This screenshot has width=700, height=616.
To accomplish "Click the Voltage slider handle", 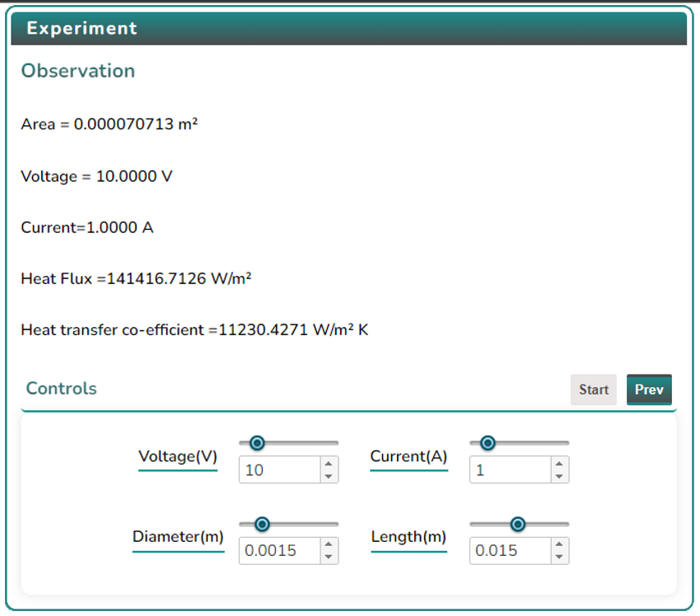I will [257, 443].
